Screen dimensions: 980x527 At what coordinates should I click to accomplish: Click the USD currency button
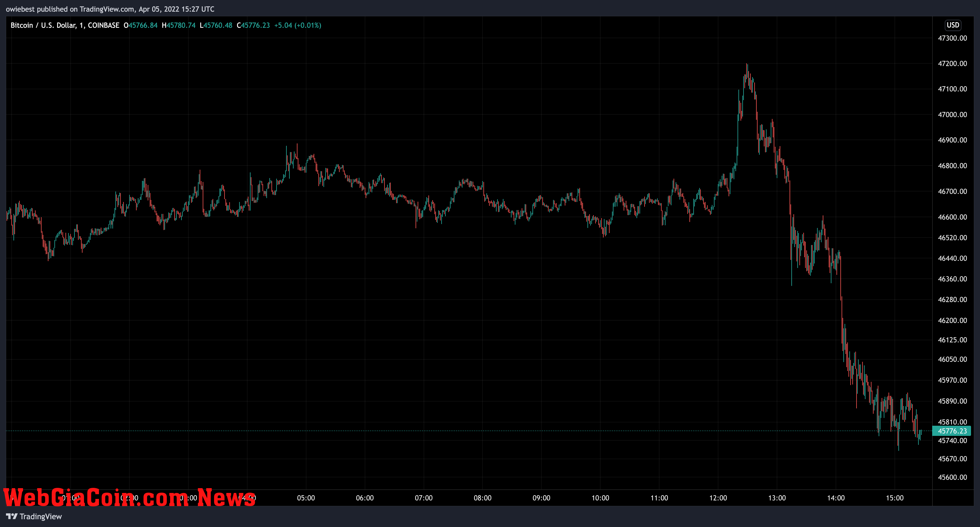952,25
